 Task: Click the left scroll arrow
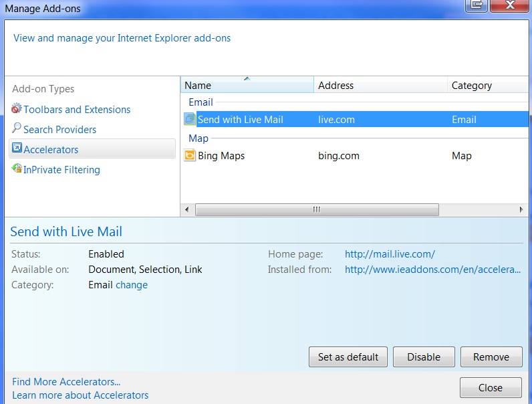(187, 209)
